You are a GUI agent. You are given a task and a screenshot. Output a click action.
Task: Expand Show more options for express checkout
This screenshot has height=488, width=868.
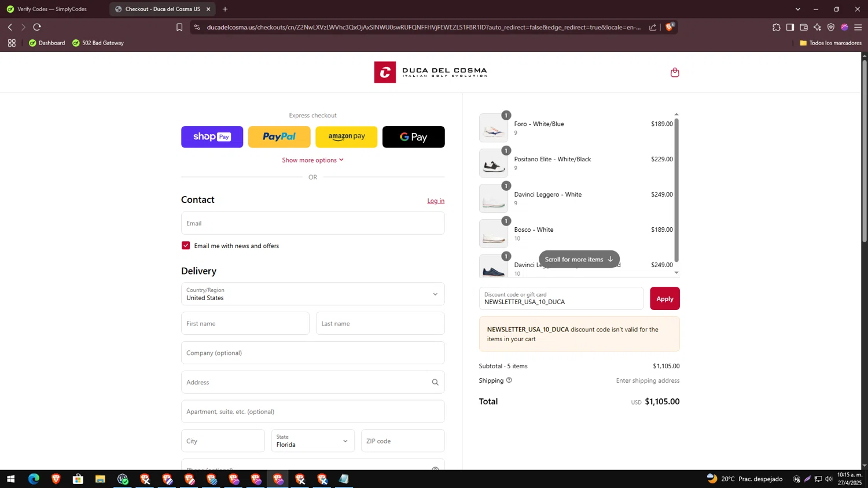(x=312, y=160)
